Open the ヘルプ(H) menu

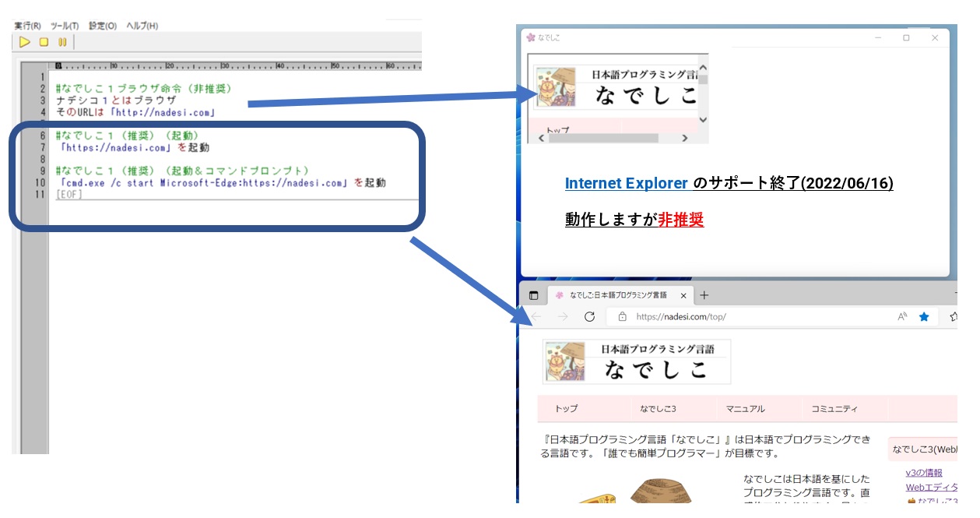click(x=142, y=26)
